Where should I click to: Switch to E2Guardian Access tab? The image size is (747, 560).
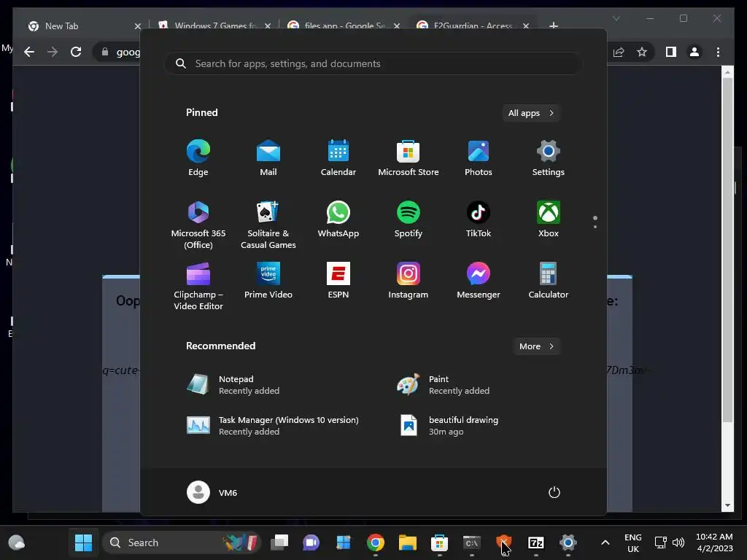pos(473,26)
